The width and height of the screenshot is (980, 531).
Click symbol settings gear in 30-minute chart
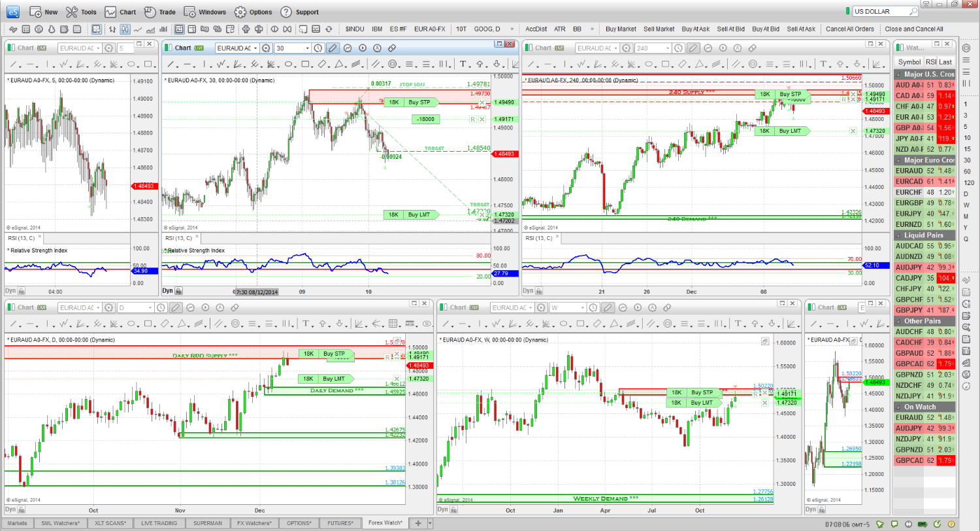click(x=266, y=48)
